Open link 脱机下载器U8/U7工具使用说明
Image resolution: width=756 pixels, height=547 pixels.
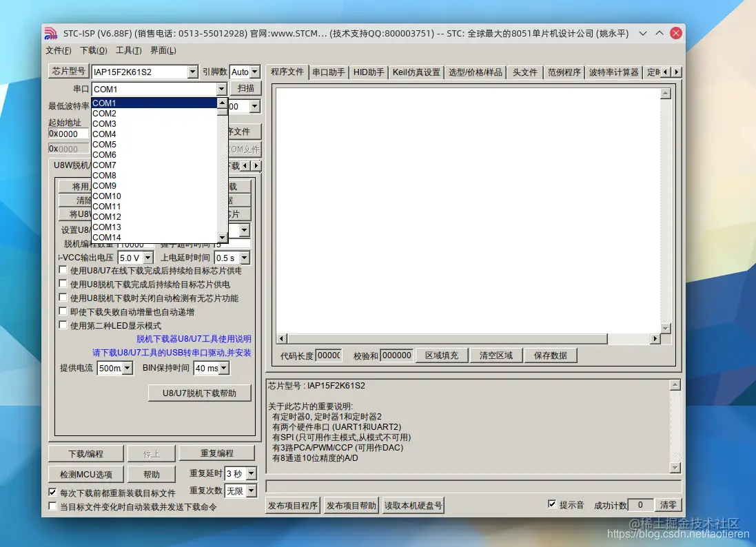click(x=194, y=339)
